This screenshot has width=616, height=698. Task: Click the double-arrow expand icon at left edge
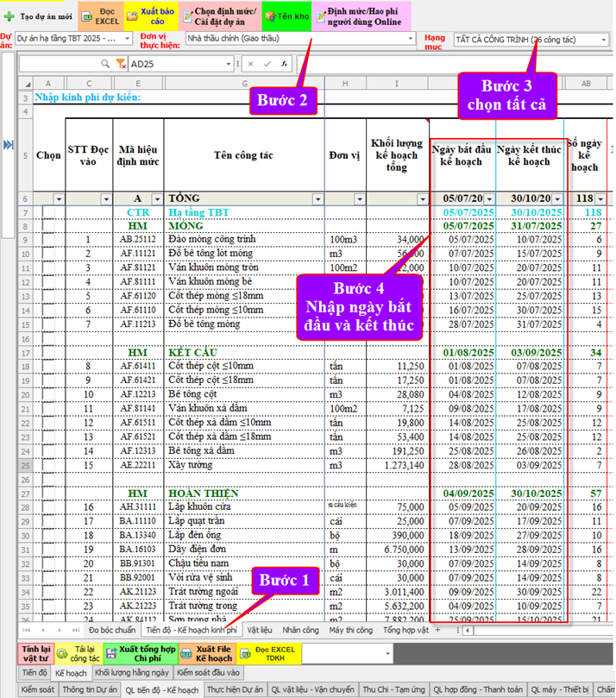point(9,145)
